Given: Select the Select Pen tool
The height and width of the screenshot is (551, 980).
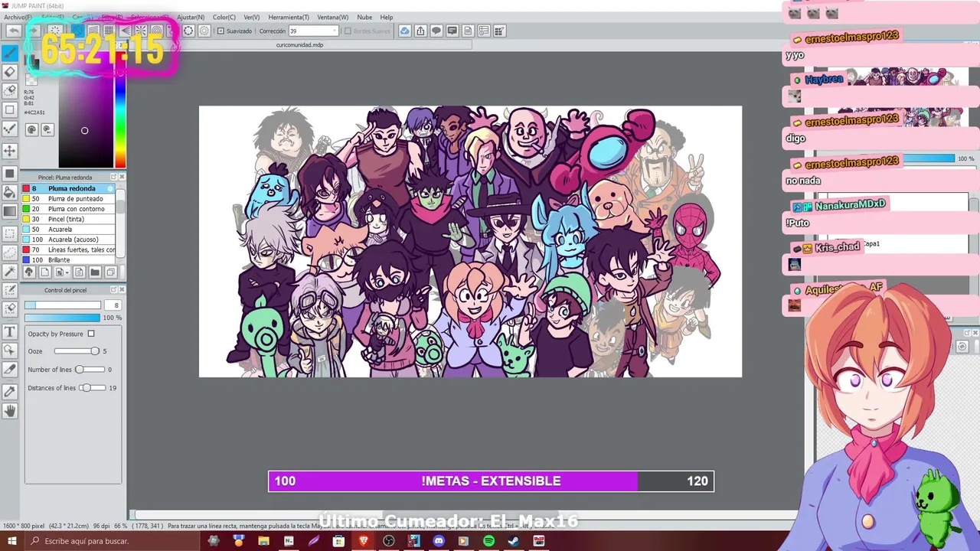Looking at the screenshot, I should (x=10, y=290).
